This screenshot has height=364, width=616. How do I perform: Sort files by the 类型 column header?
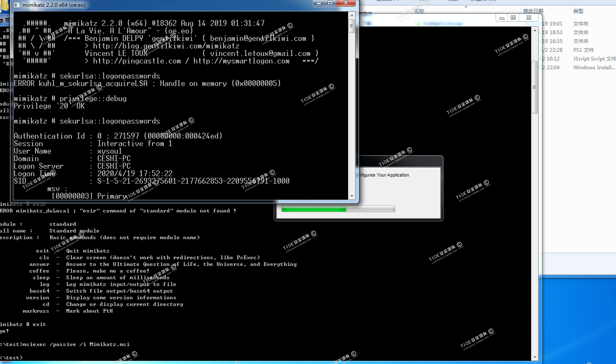click(x=578, y=11)
